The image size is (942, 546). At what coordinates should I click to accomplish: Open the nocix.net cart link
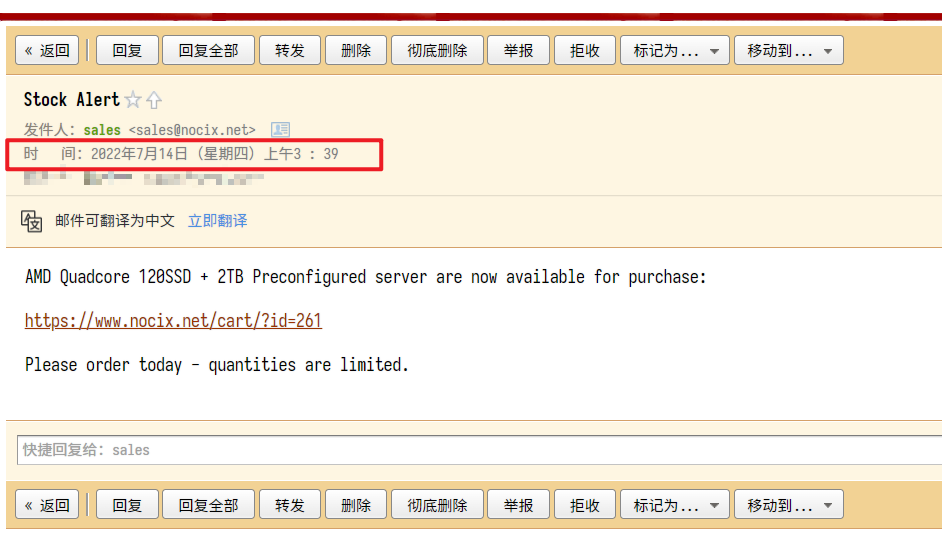click(x=173, y=321)
